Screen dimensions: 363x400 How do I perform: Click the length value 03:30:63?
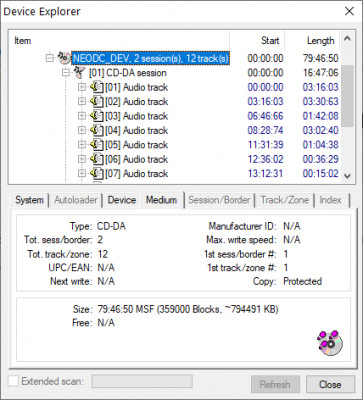321,102
